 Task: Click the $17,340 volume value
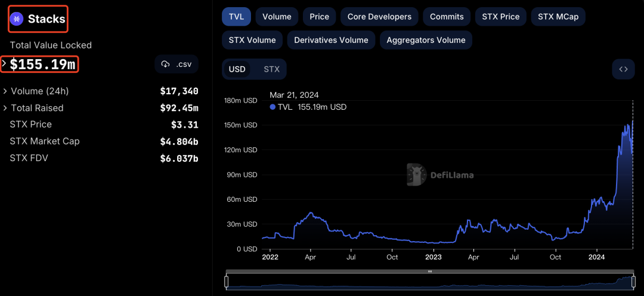[179, 91]
